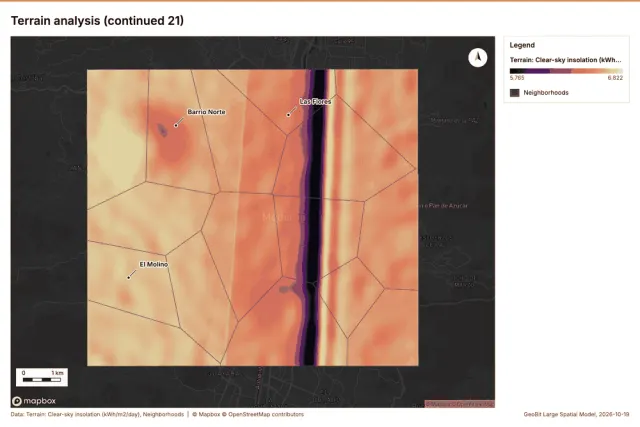This screenshot has height=427, width=640.
Task: Click the Las Flores map label
Action: [315, 102]
